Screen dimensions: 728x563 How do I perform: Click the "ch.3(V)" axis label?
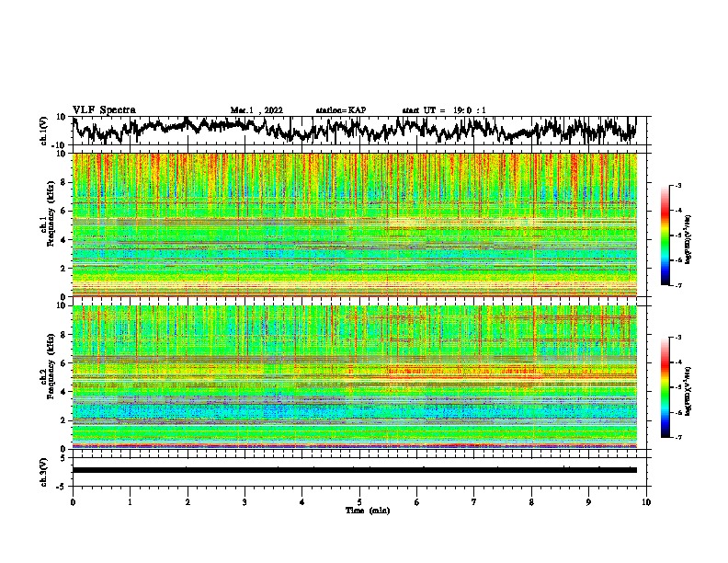point(44,472)
